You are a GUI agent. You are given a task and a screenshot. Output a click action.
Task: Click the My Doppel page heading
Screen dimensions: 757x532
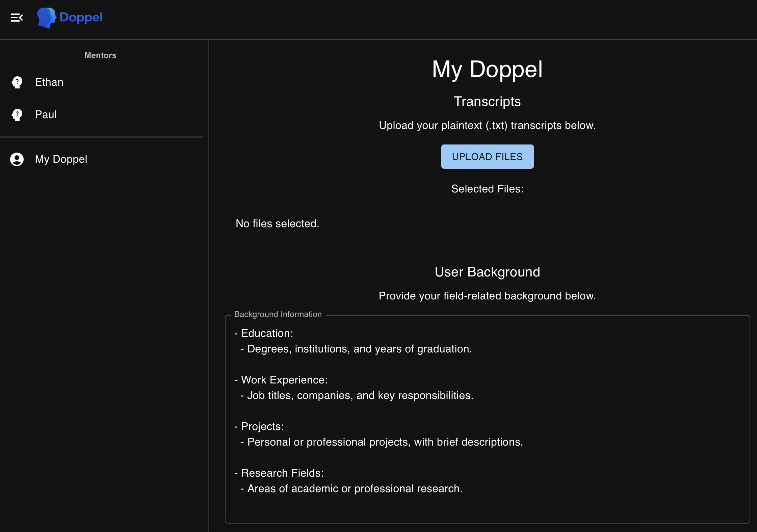487,69
